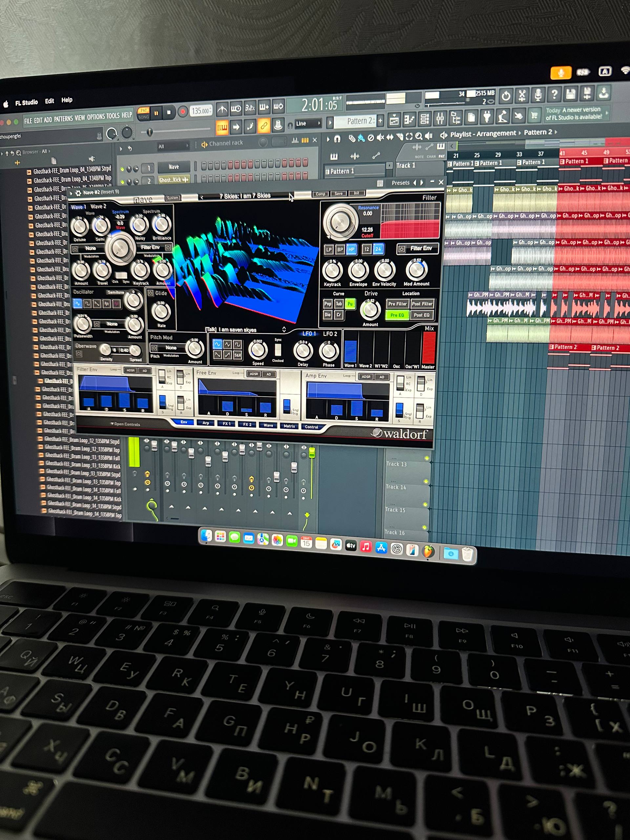Open the Line snap dropdown
Screen dimensions: 630x840
coord(308,123)
